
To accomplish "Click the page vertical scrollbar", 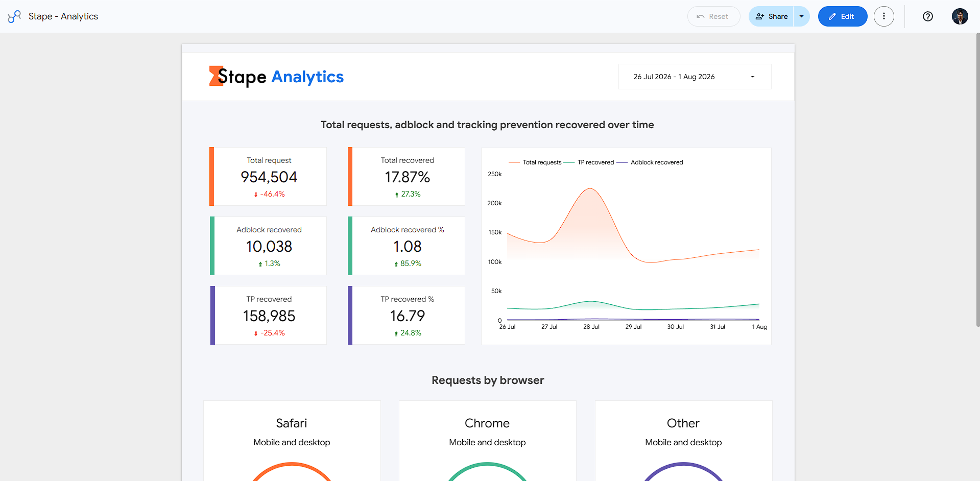I will (x=978, y=180).
